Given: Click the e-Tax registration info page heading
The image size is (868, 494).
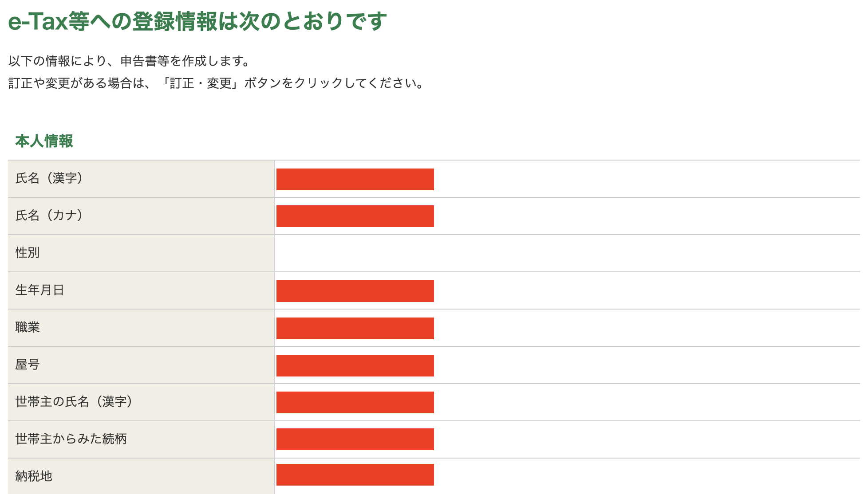Looking at the screenshot, I should click(x=197, y=21).
